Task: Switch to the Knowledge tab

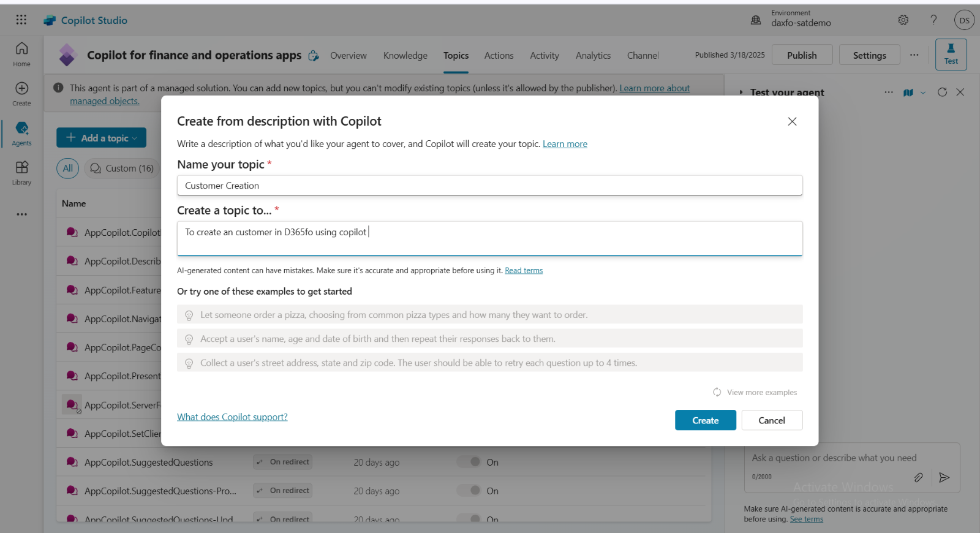Action: tap(405, 55)
